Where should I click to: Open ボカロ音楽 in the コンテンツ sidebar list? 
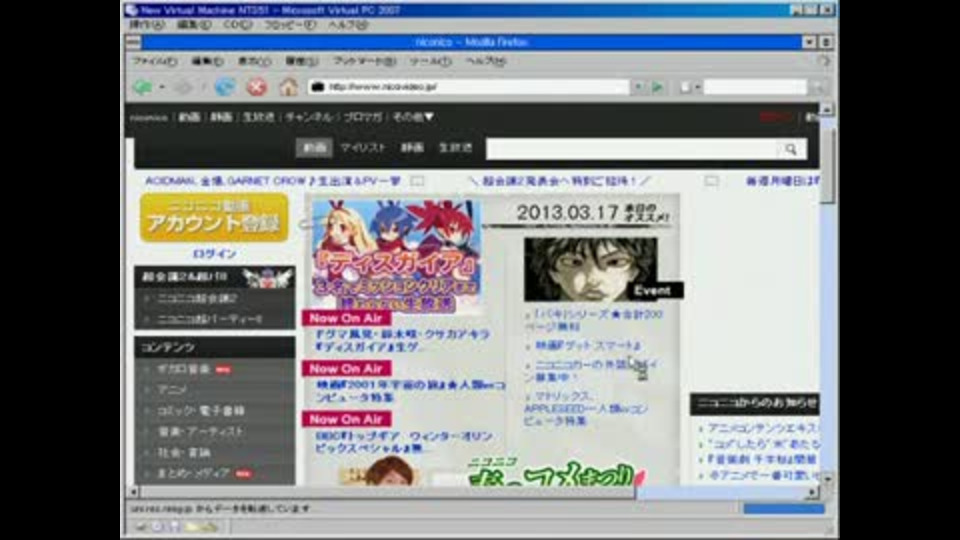point(184,369)
